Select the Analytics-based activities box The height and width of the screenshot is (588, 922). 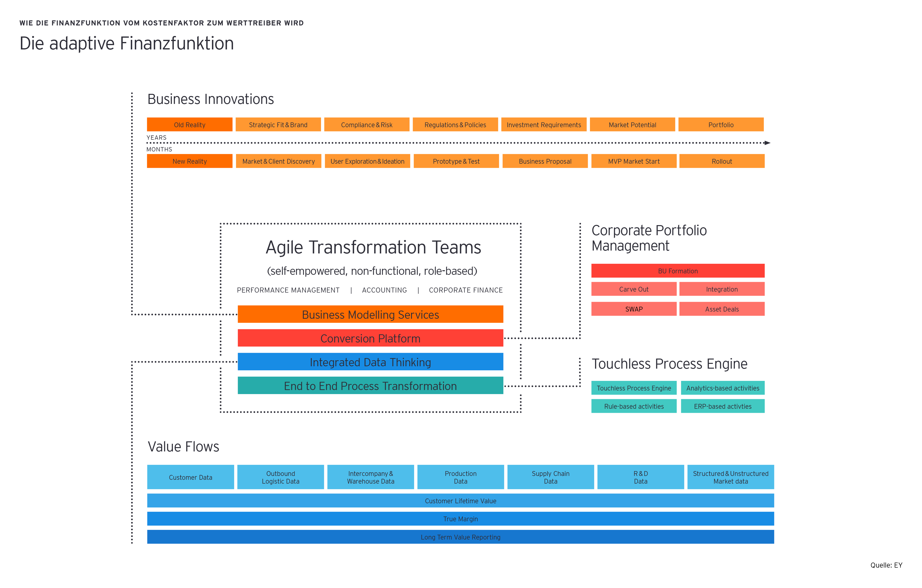722,388
